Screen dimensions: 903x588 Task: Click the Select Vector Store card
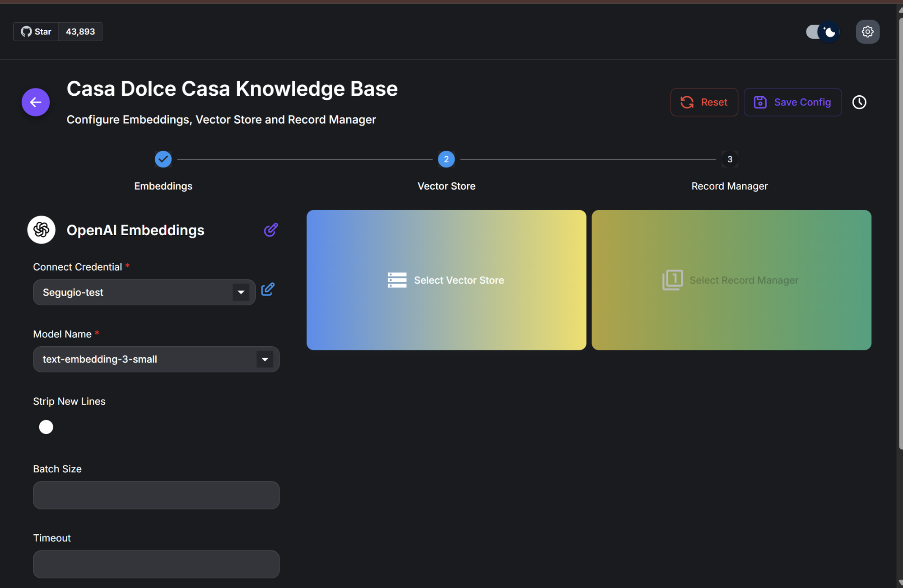[x=446, y=280]
